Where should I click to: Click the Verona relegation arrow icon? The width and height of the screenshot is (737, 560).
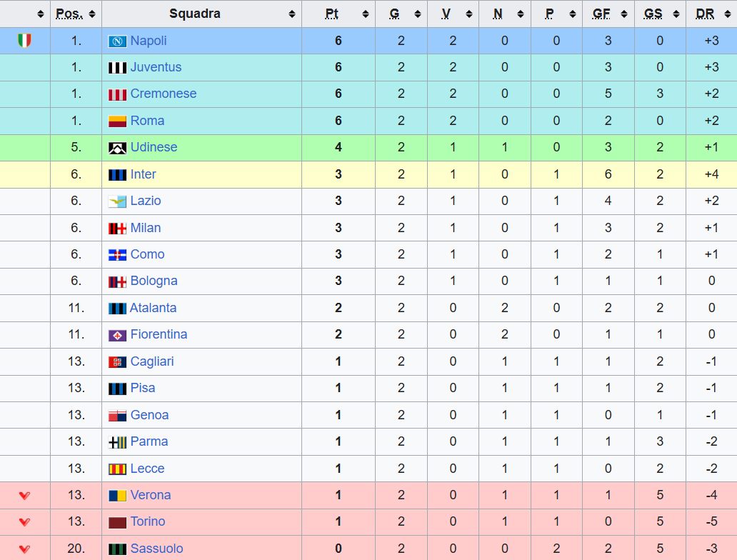click(24, 495)
